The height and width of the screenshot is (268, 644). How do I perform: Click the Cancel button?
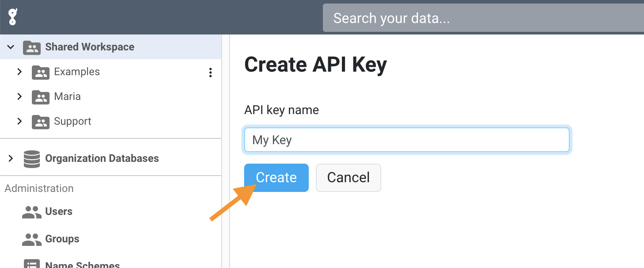[x=349, y=178]
